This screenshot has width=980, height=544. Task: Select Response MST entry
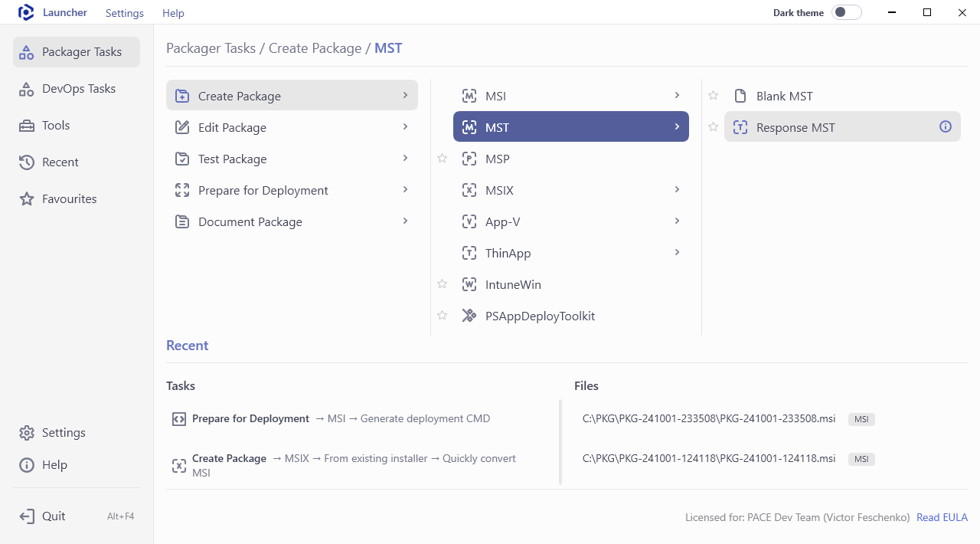coord(842,127)
